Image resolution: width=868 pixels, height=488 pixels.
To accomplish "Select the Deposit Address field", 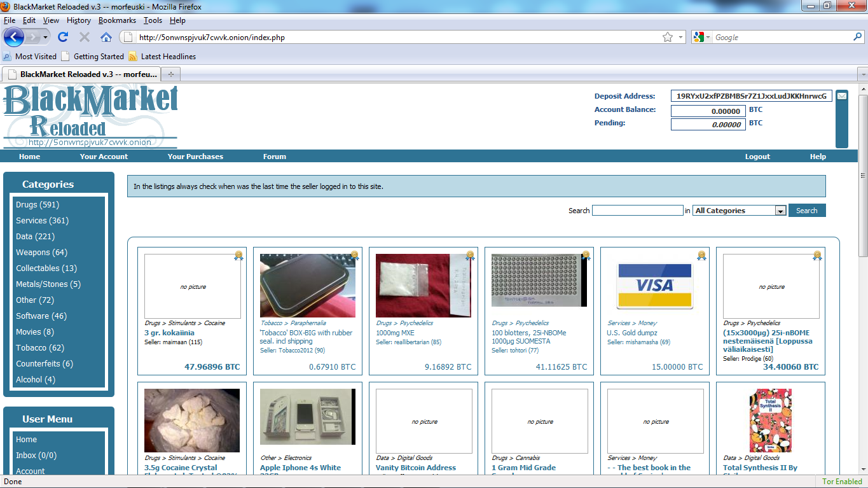I will coord(751,96).
